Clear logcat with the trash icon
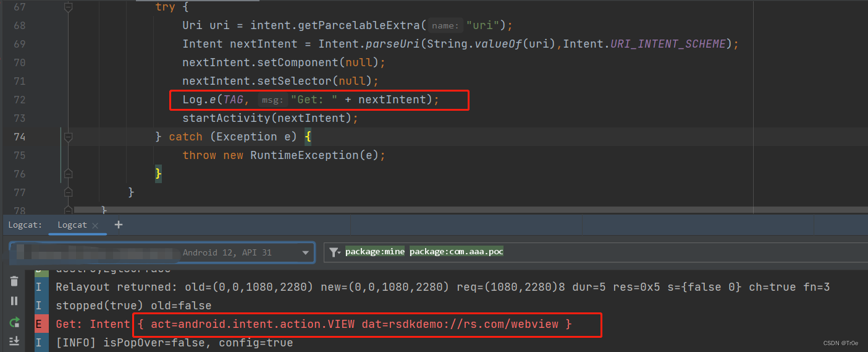 click(14, 281)
